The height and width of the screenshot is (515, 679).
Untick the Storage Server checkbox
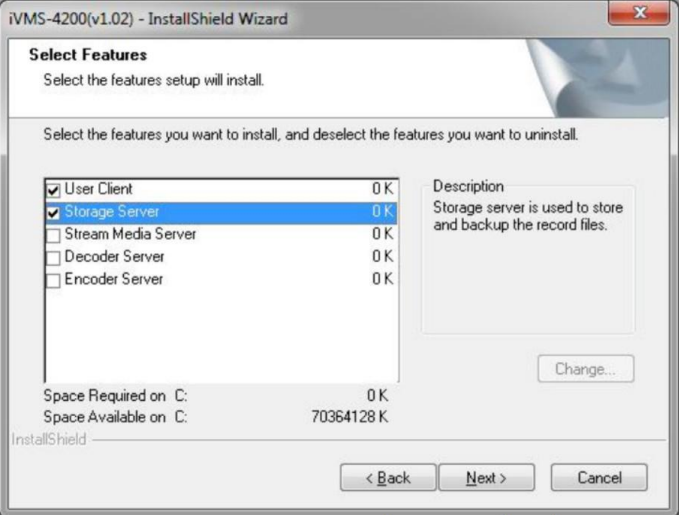pos(53,213)
